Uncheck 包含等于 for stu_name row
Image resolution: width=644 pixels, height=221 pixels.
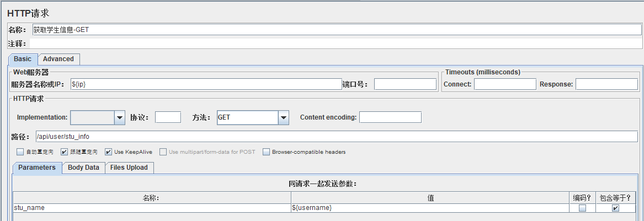click(616, 208)
